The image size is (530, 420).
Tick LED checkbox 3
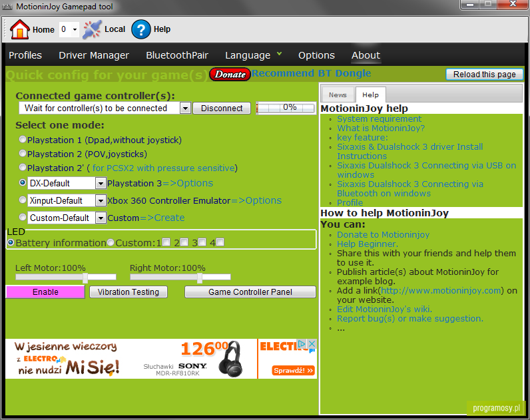pos(202,242)
